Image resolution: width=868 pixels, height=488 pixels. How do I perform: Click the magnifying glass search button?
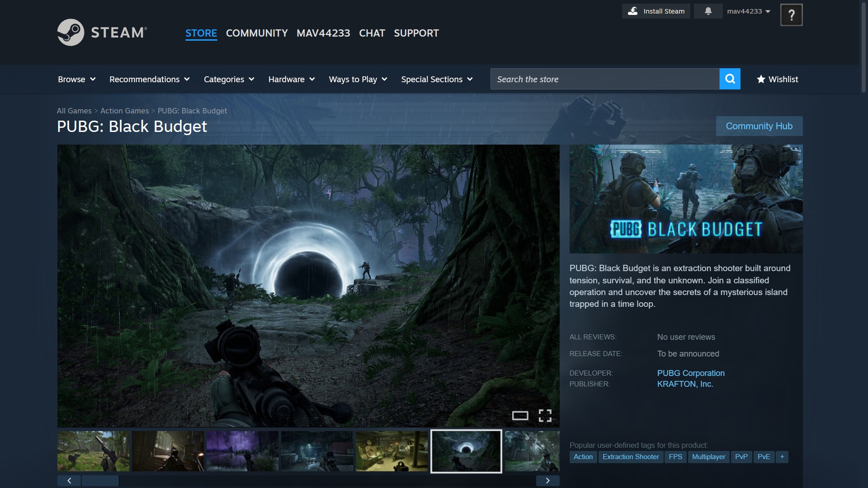tap(730, 79)
